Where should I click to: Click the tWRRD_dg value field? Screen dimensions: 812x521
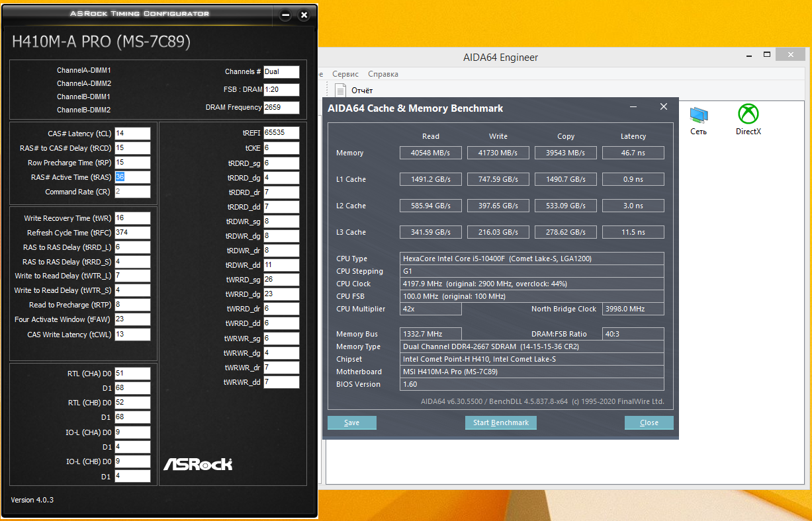[281, 294]
